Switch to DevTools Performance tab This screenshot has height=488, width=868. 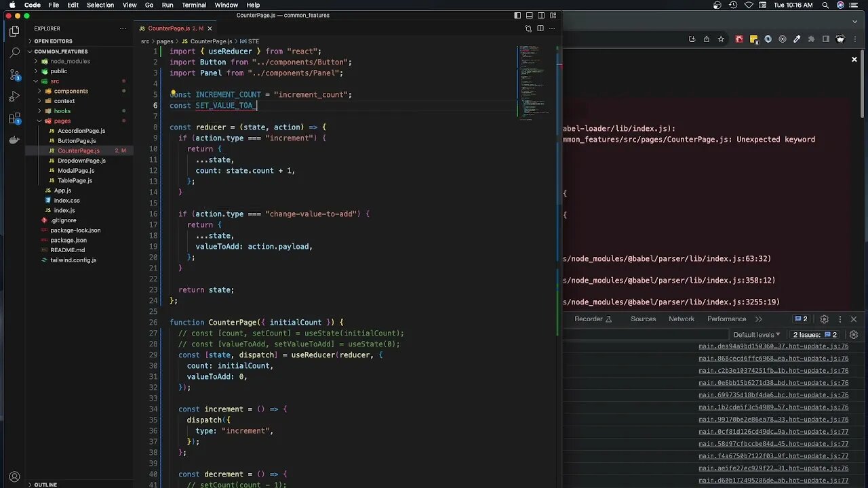coord(727,319)
